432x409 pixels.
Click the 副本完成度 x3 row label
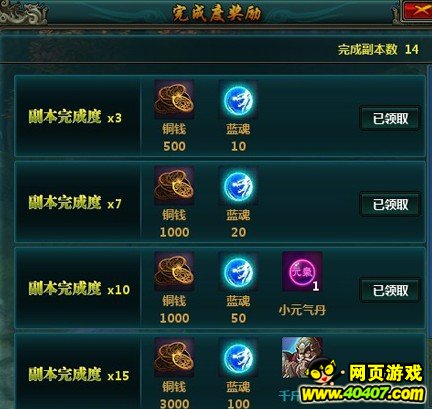point(75,117)
